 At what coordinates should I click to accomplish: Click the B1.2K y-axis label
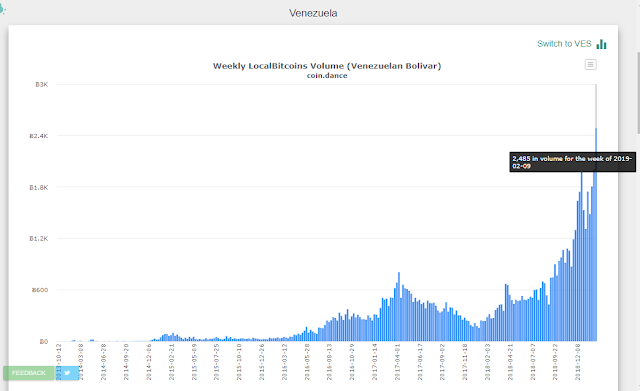(x=38, y=238)
